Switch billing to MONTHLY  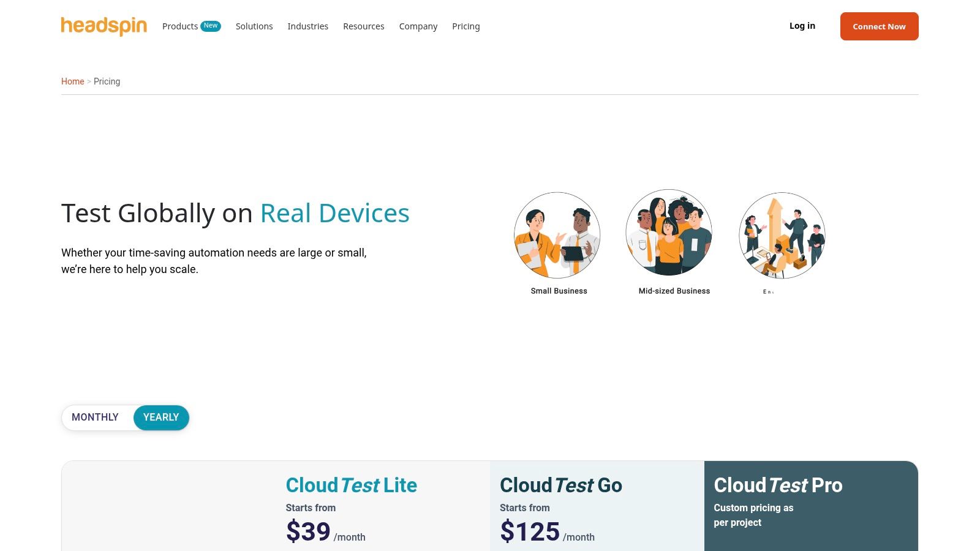pos(95,418)
